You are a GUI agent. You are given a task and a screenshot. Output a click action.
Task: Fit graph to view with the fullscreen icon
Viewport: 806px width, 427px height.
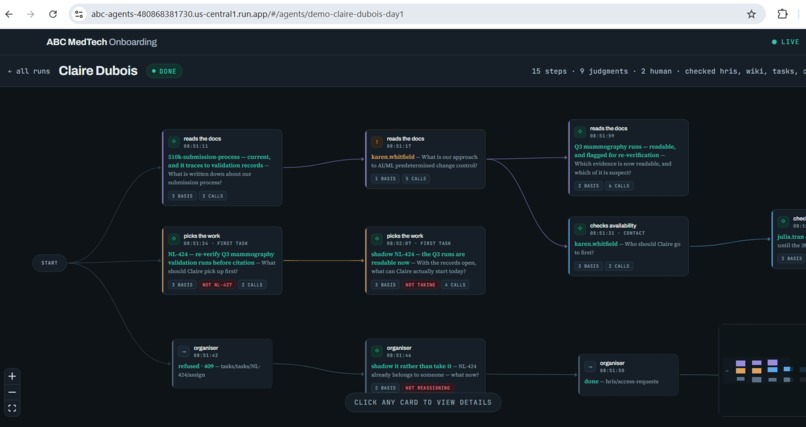[x=12, y=409]
